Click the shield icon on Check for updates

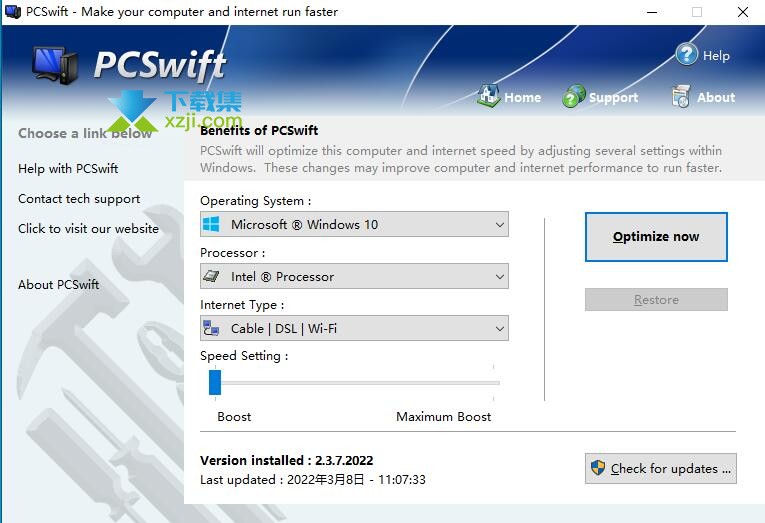[598, 468]
